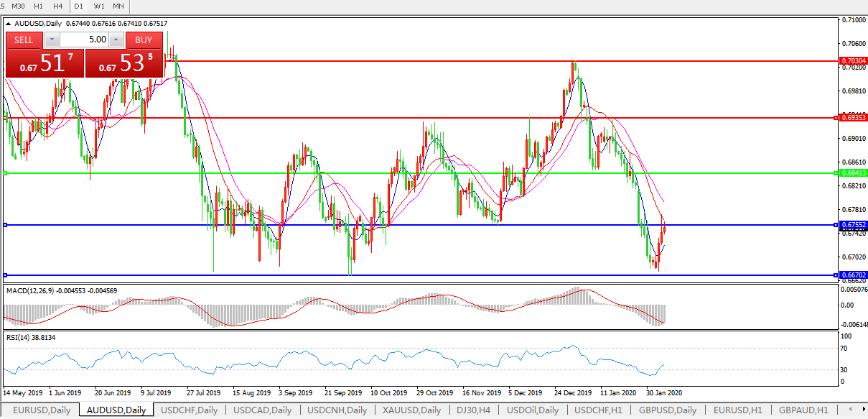Click the left handle of blue 0.67552 line
The height and width of the screenshot is (419, 868).
tap(5, 225)
